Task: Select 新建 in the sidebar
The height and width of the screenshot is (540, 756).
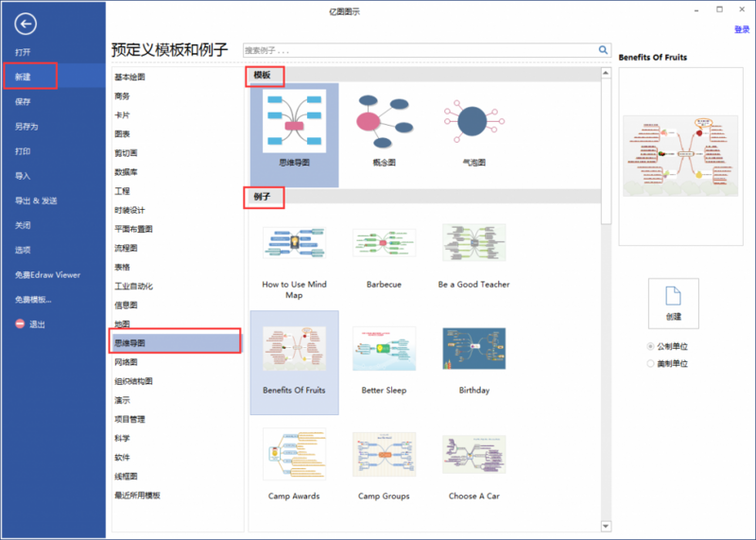Action: coord(23,77)
